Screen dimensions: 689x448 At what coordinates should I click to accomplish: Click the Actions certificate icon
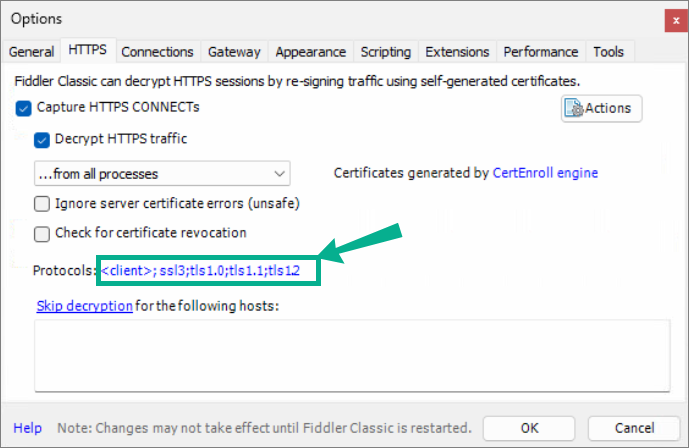click(574, 108)
